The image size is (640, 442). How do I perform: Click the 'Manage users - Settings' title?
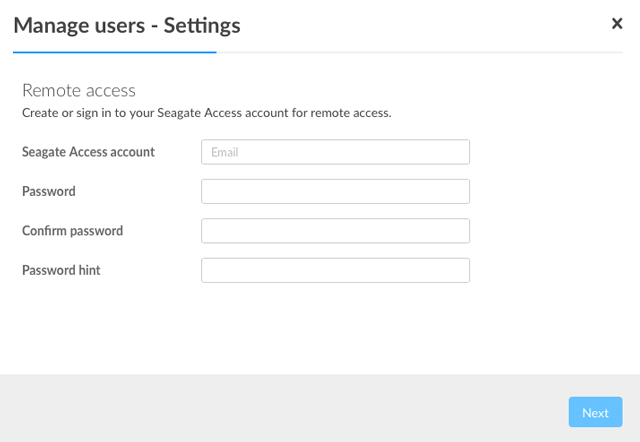pos(126,25)
